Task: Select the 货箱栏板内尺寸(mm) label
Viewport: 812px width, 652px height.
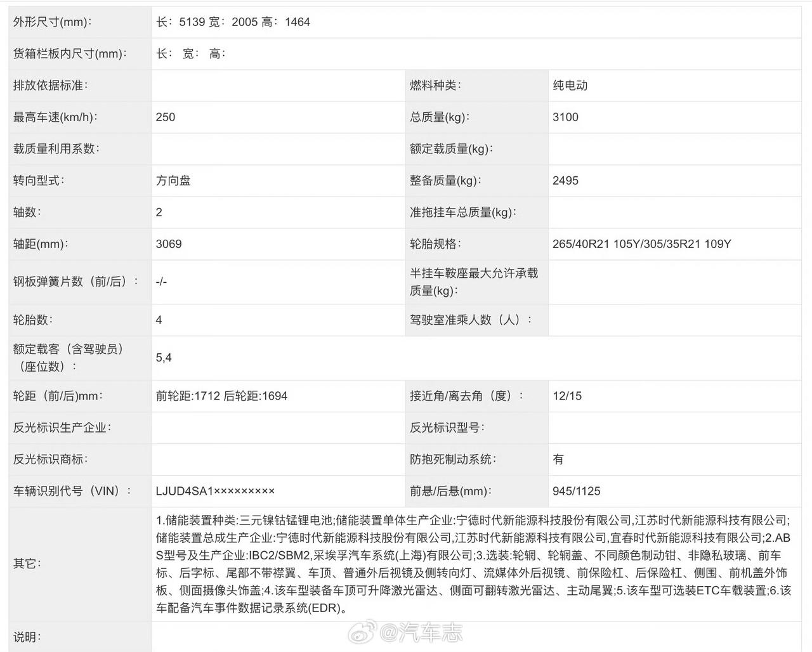Action: tap(70, 54)
